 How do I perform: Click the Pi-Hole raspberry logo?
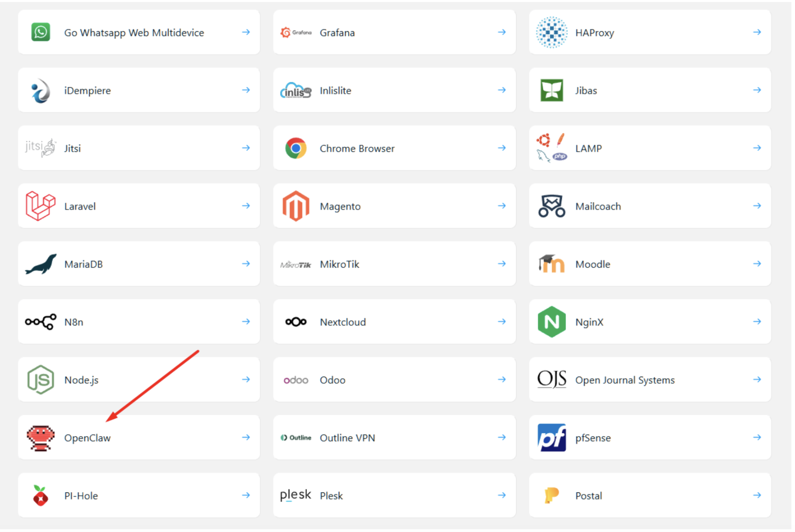pyautogui.click(x=40, y=495)
